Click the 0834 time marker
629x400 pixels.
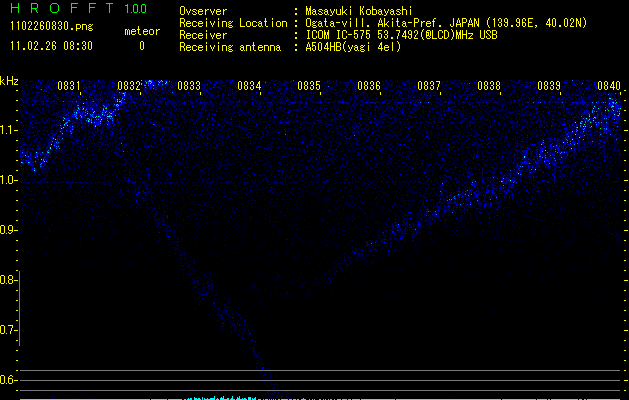[249, 86]
